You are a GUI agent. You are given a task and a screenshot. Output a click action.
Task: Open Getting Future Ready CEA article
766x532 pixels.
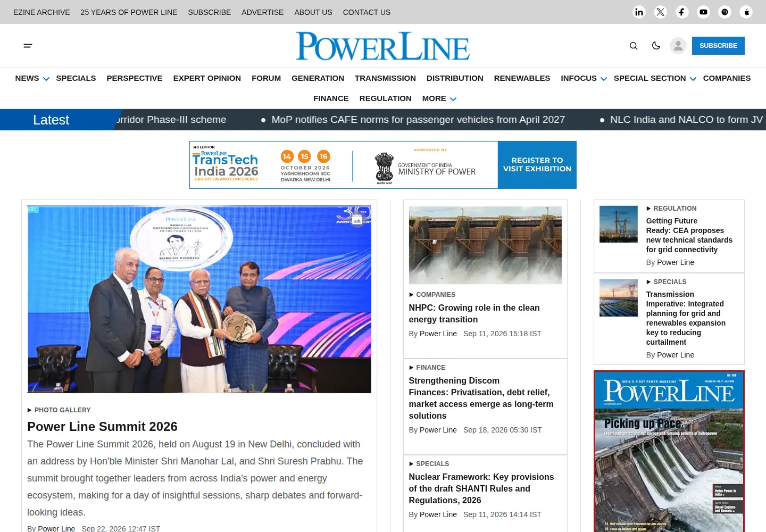tap(689, 235)
